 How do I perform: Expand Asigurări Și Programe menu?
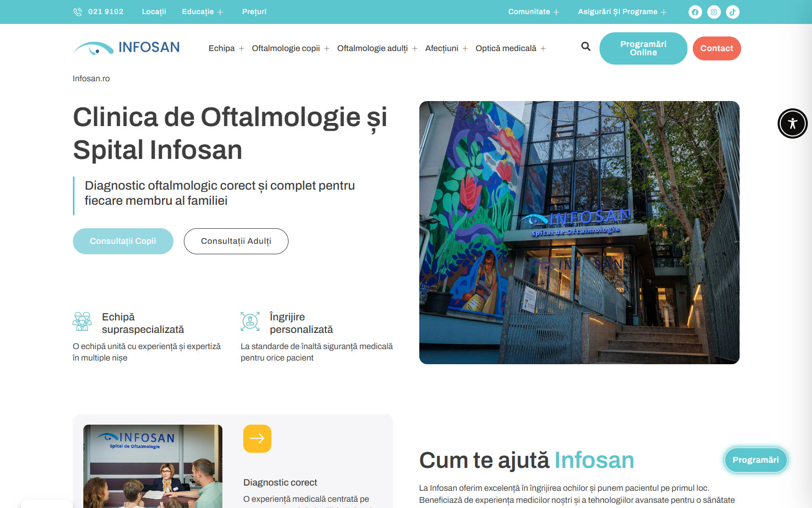(x=622, y=12)
